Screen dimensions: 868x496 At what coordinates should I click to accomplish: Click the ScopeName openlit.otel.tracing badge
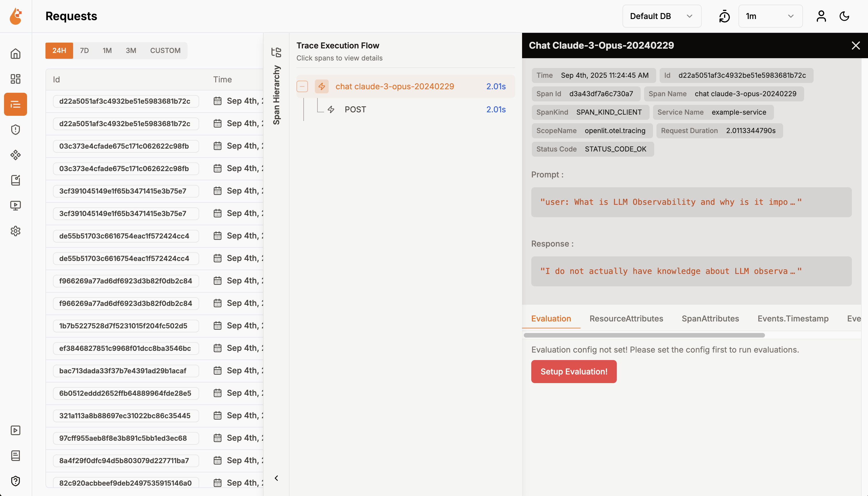[592, 130]
